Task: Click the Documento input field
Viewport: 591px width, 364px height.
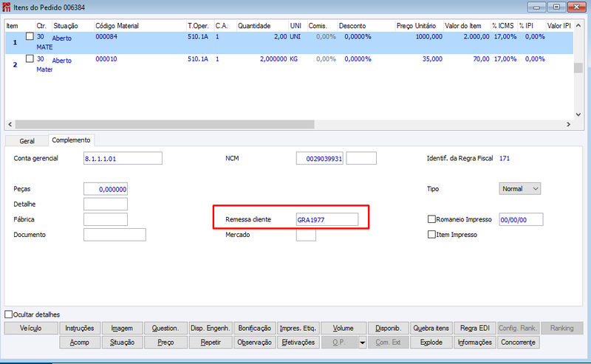Action: (115, 234)
